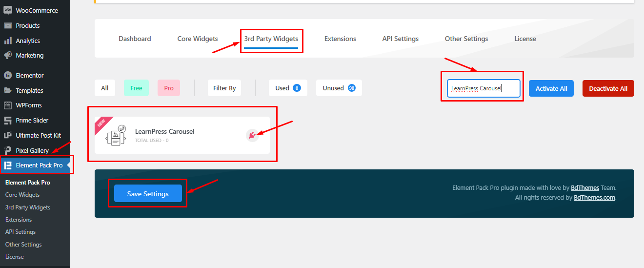Click the Pixel Gallery icon

8,150
